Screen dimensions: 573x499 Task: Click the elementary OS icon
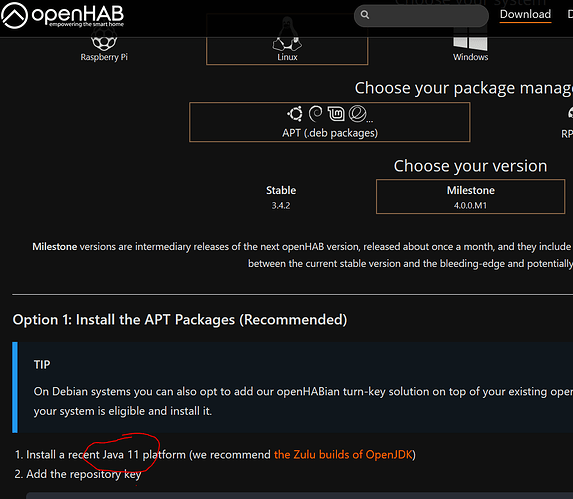(x=357, y=114)
